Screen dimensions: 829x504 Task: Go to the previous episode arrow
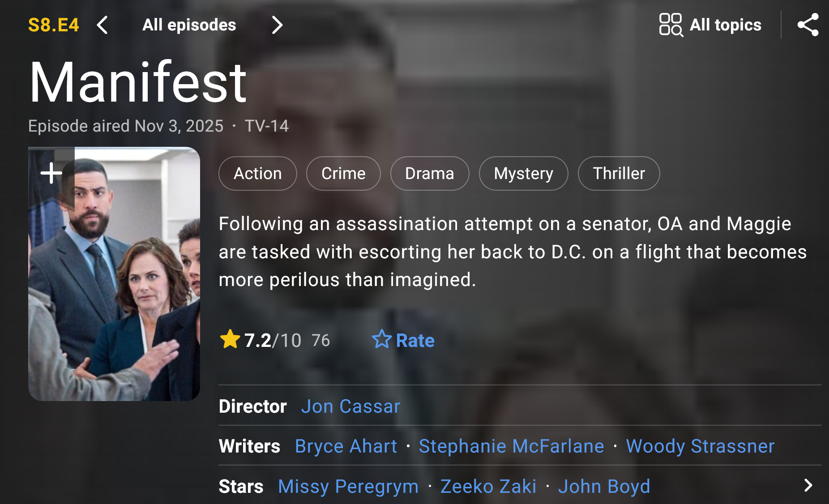point(103,25)
